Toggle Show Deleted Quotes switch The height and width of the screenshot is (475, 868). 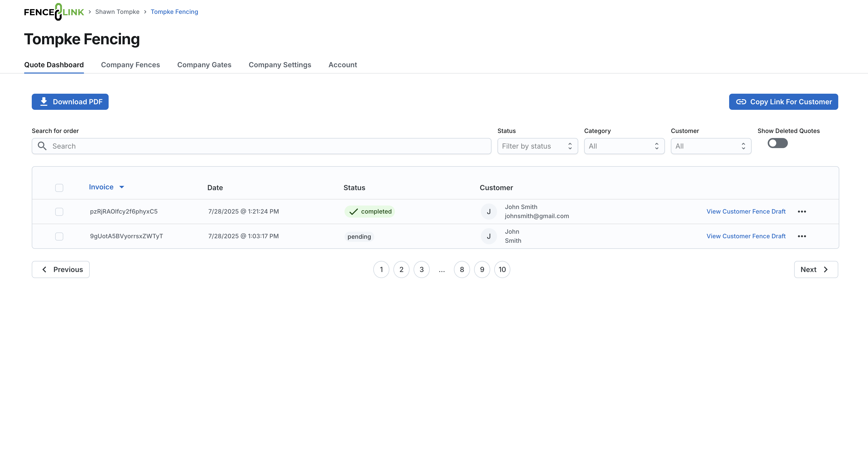pyautogui.click(x=777, y=143)
